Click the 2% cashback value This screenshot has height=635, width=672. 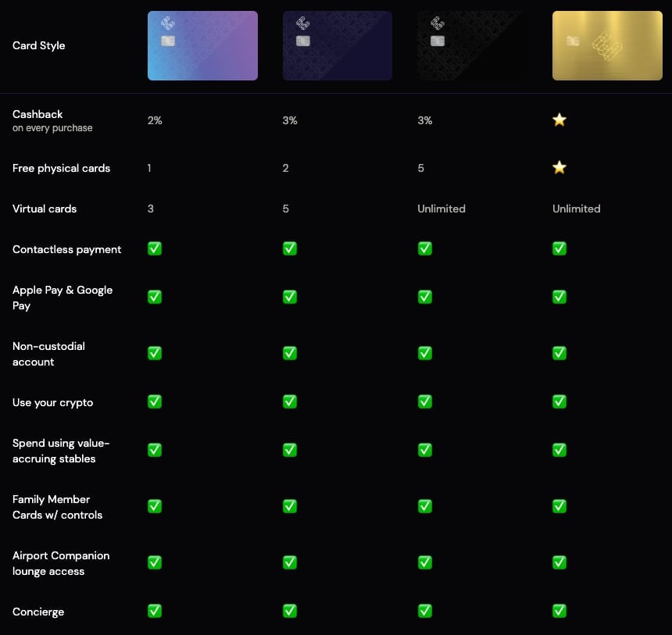(155, 121)
